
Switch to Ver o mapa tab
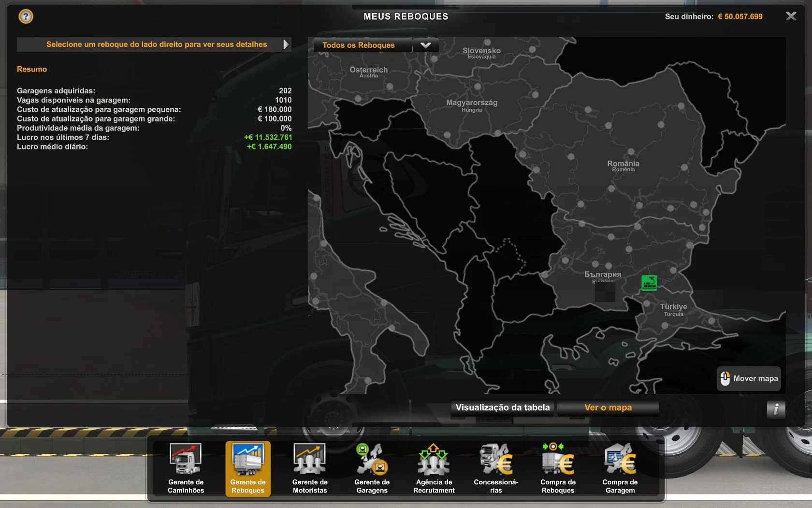tap(608, 407)
